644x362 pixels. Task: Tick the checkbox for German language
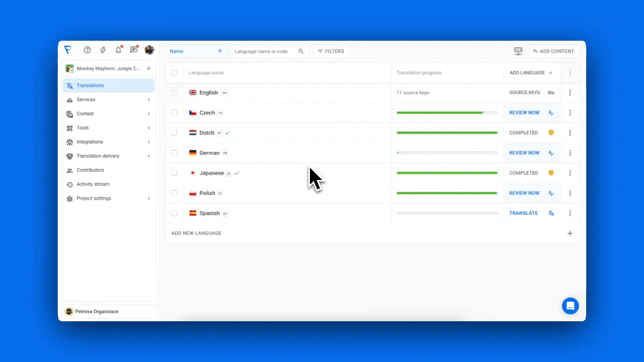tap(174, 153)
